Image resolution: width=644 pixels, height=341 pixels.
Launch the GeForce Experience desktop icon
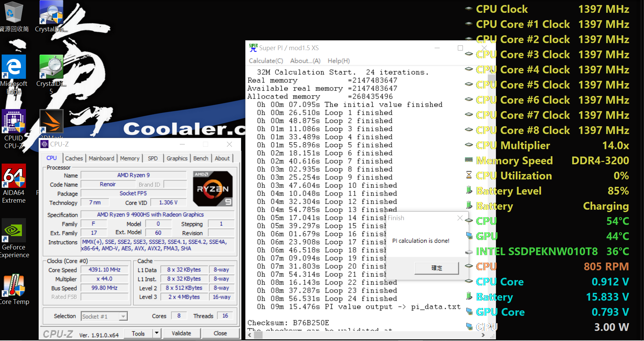click(x=14, y=238)
